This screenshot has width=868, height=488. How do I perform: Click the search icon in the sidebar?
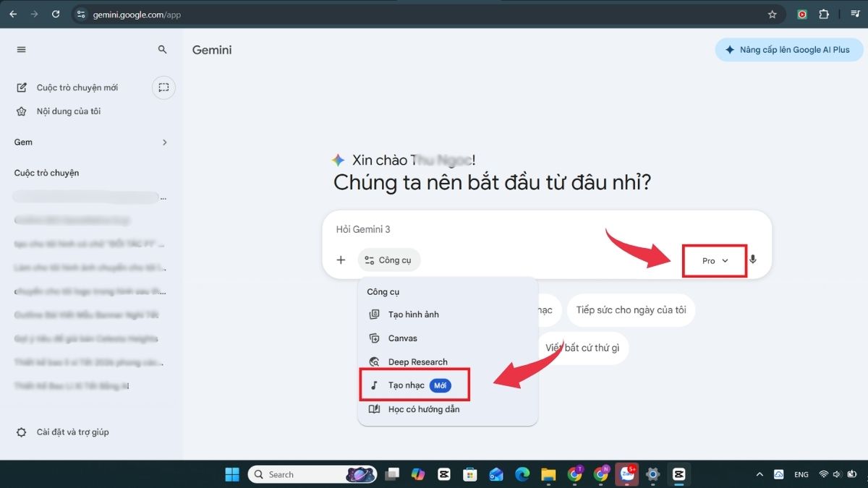(x=162, y=49)
